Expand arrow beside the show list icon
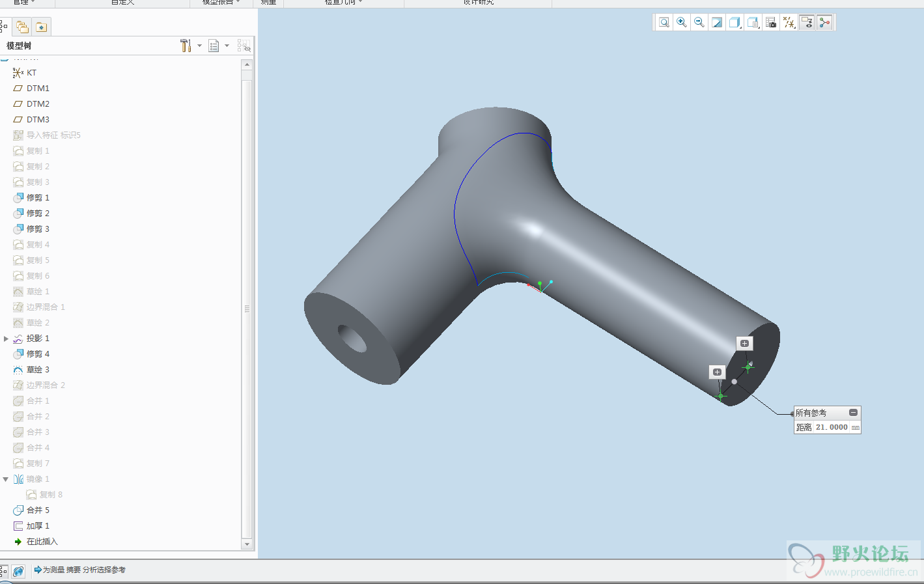924x584 pixels. 227,46
